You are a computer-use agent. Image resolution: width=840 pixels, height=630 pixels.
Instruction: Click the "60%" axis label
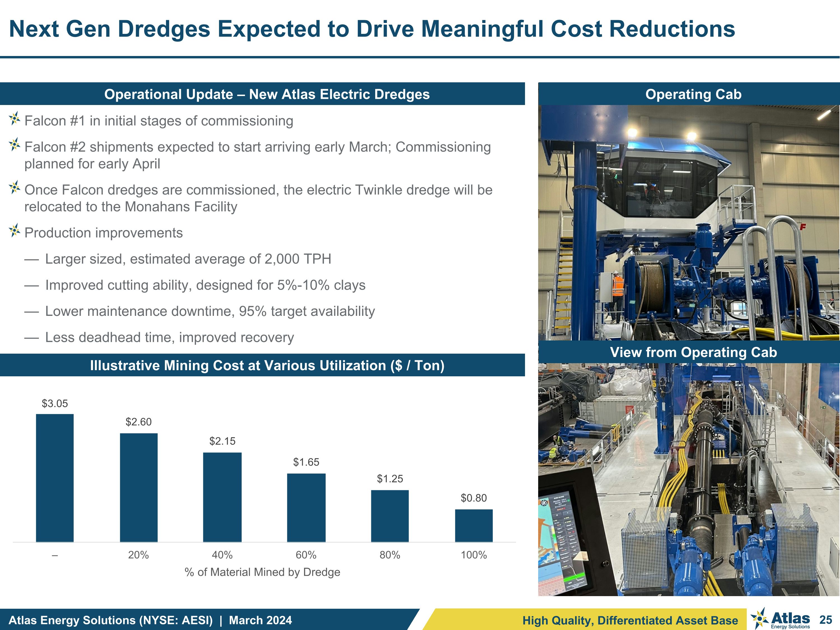306,555
